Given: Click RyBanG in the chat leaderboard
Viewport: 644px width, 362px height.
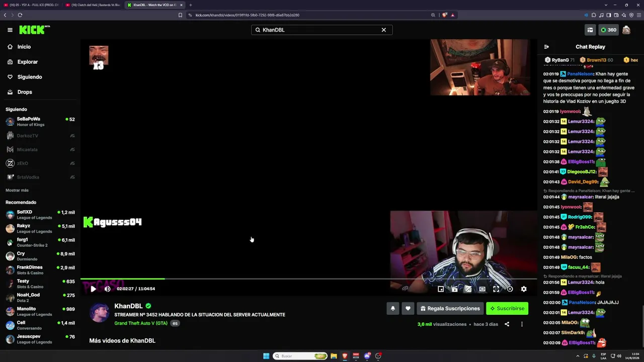Looking at the screenshot, I should coord(560,60).
